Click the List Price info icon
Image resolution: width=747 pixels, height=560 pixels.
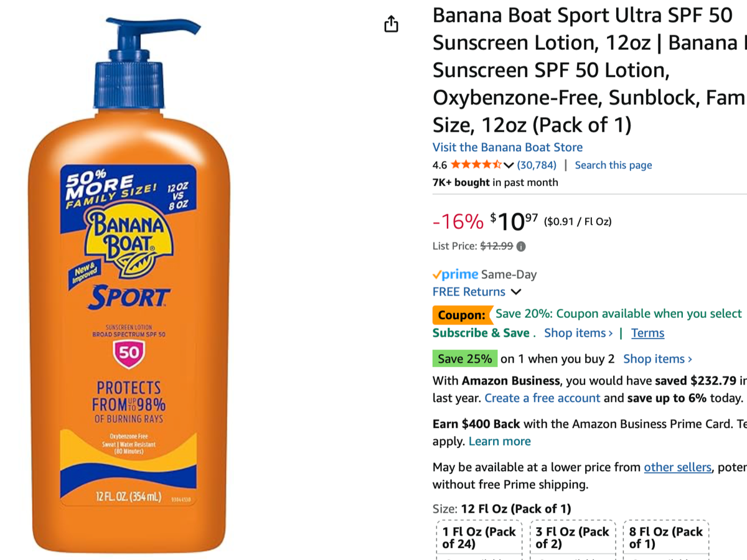click(x=521, y=246)
